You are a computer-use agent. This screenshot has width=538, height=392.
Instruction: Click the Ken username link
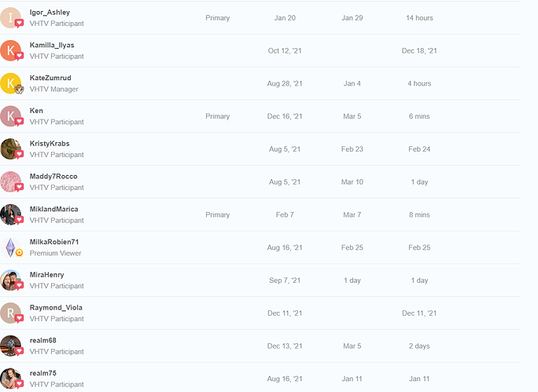click(x=36, y=111)
